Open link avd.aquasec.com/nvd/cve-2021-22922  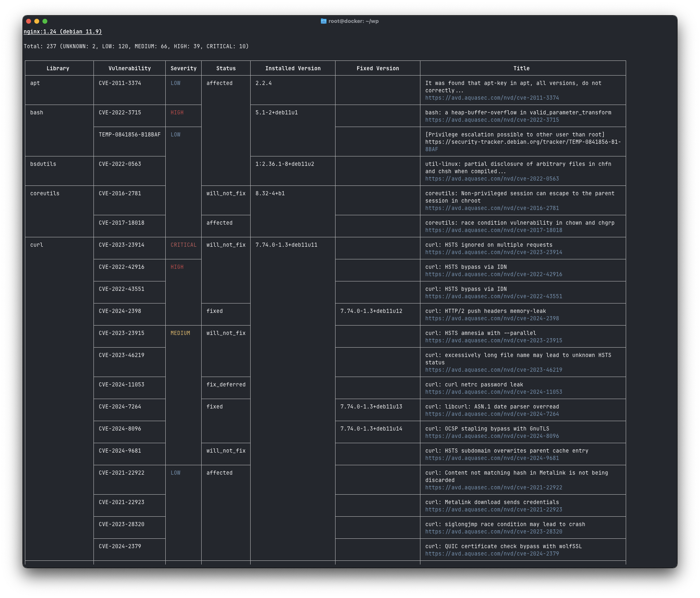[494, 488]
